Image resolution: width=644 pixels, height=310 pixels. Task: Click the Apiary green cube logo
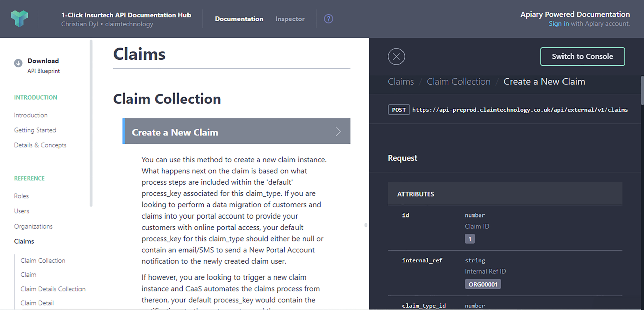pos(19,19)
